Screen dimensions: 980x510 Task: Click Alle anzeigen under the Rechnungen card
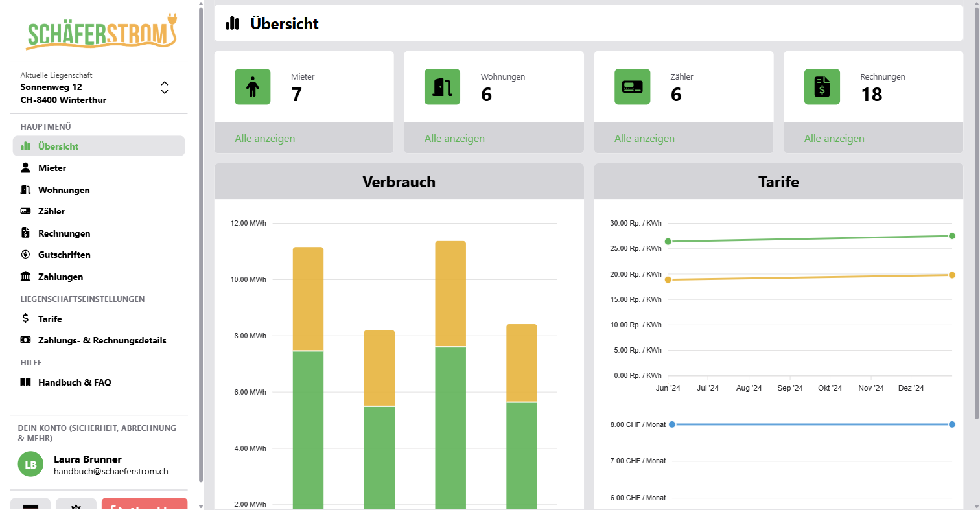(x=834, y=139)
